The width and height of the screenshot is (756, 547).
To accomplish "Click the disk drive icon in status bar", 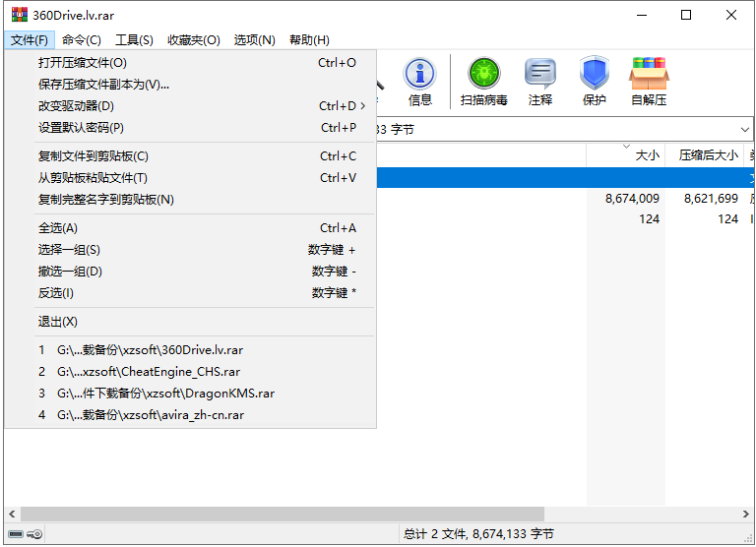I will (x=16, y=534).
